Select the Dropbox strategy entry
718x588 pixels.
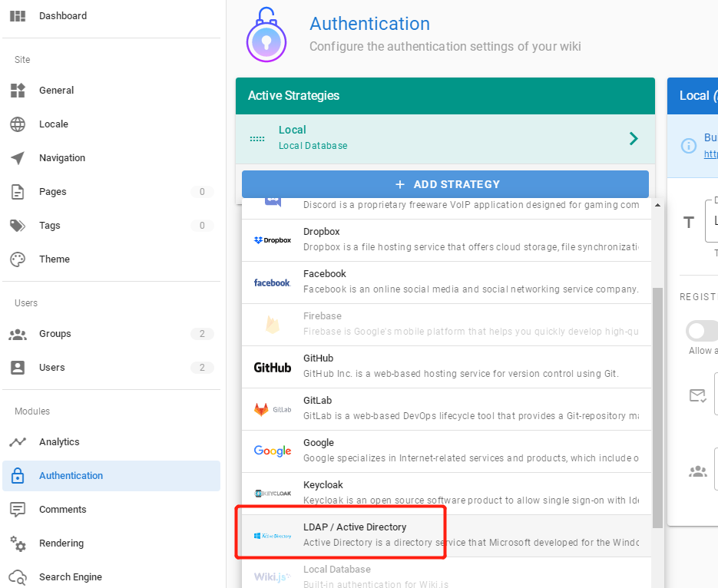446,240
